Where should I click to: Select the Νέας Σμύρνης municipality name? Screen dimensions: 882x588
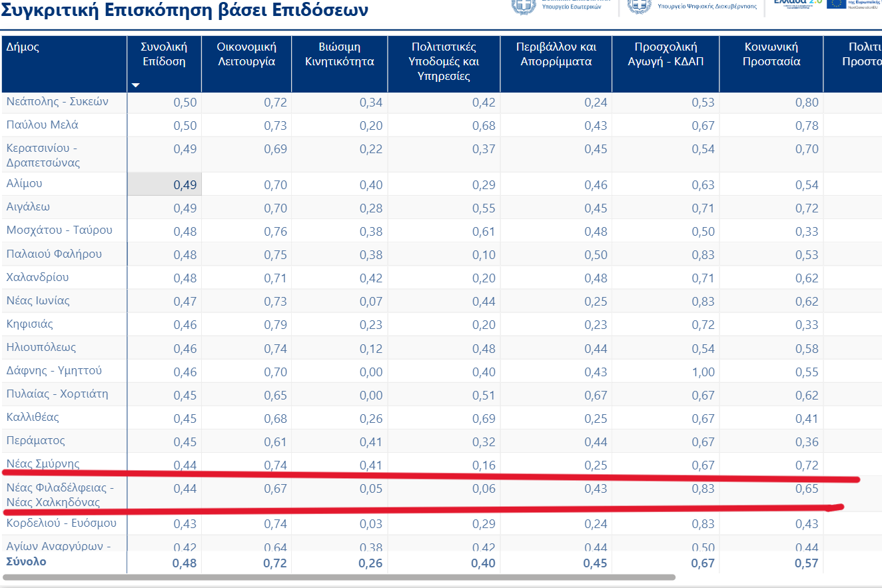pos(43,463)
